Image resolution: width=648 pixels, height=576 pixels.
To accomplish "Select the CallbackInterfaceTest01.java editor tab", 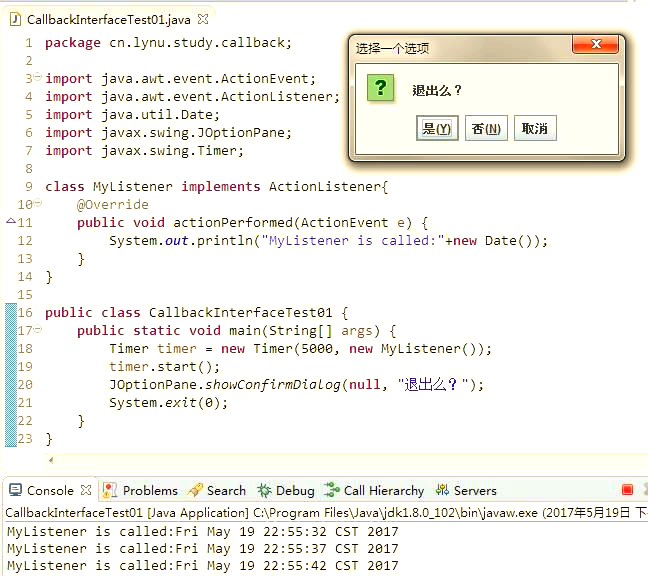I will [x=108, y=19].
